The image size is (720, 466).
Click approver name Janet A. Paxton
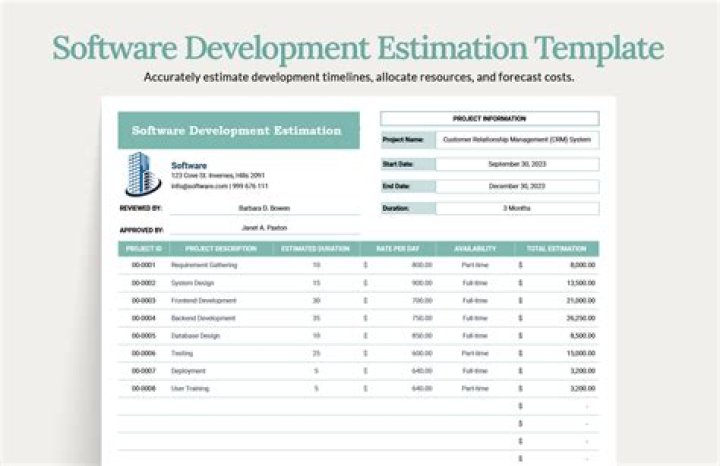[x=264, y=228]
